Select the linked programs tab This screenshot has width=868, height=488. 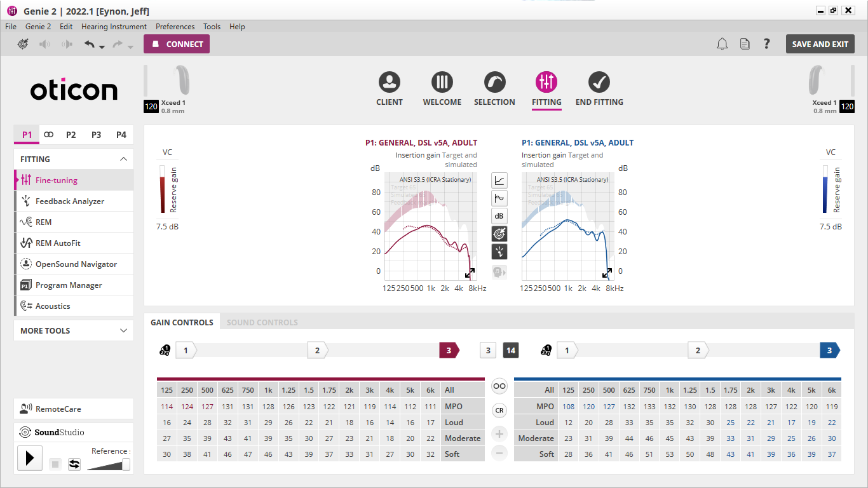coord(49,135)
